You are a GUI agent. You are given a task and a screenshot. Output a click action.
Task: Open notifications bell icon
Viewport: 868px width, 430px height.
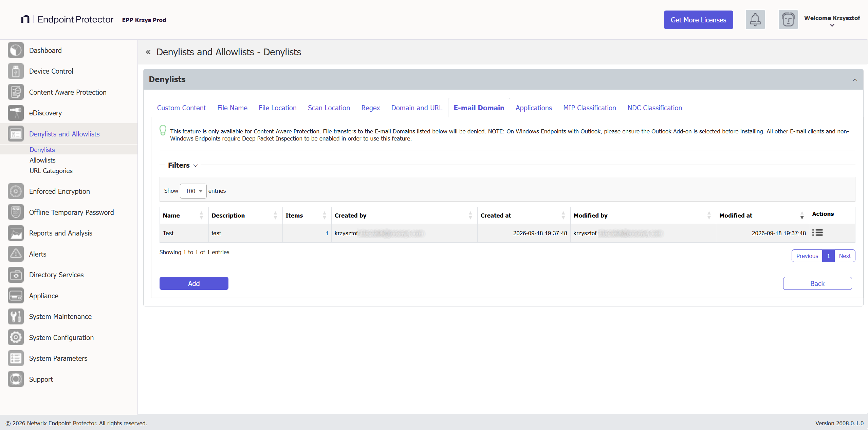pyautogui.click(x=755, y=20)
